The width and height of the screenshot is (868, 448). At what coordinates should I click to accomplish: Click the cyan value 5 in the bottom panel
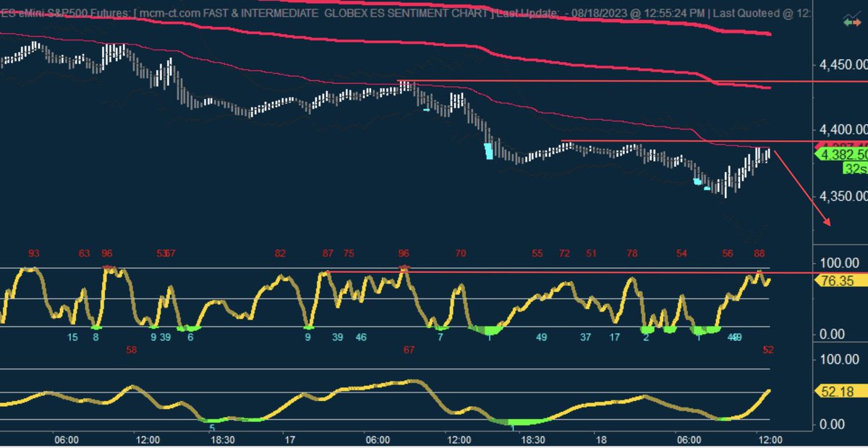[x=212, y=428]
